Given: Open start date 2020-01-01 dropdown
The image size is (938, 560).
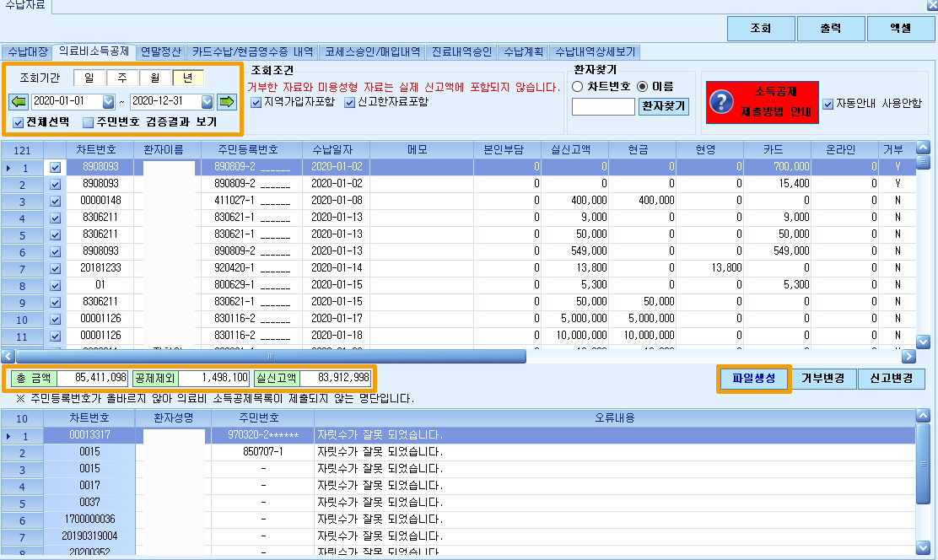Looking at the screenshot, I should click(x=108, y=102).
